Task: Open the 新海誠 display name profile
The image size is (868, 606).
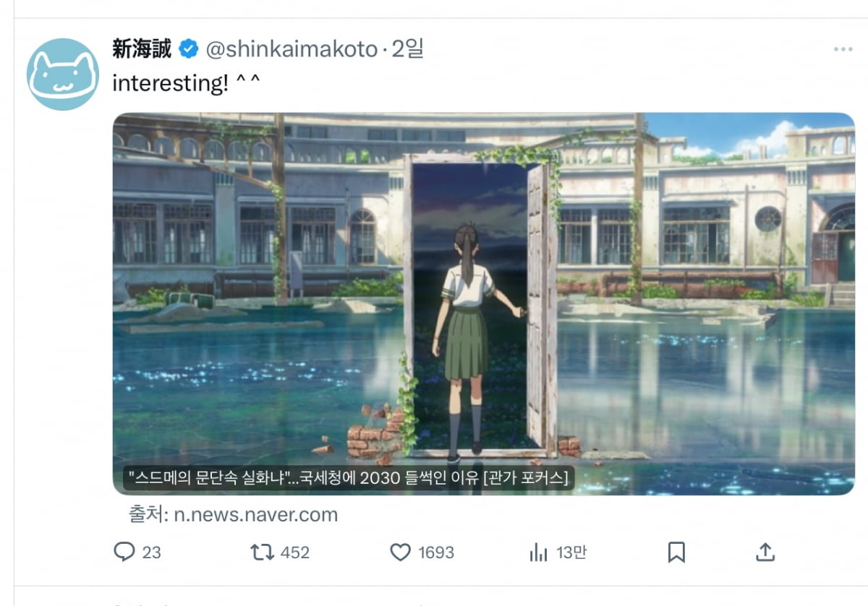Action: coord(142,49)
